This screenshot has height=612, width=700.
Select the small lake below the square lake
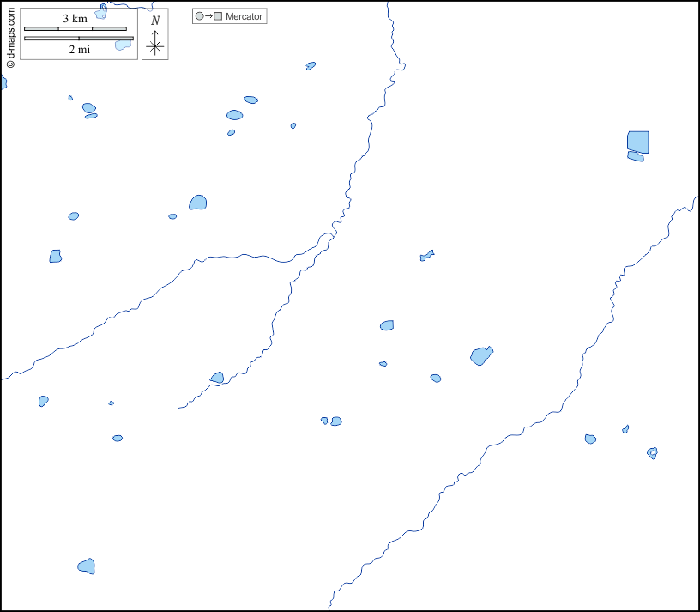(636, 157)
